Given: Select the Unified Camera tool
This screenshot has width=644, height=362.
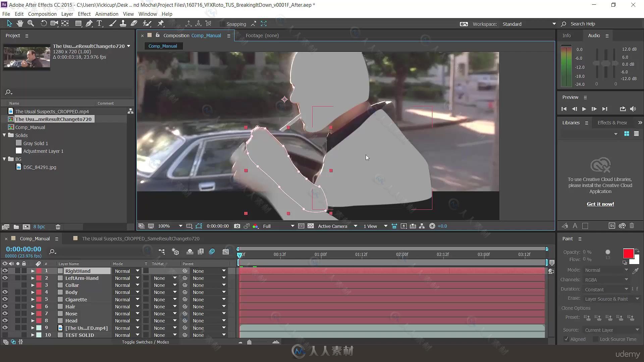Looking at the screenshot, I should [x=54, y=23].
